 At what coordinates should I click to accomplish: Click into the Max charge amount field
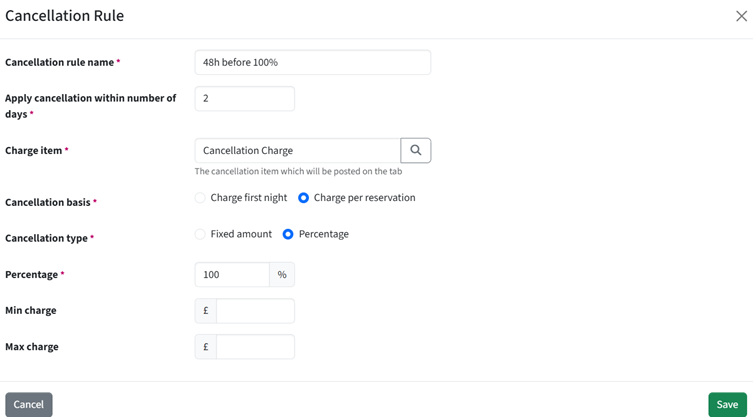pyautogui.click(x=255, y=347)
